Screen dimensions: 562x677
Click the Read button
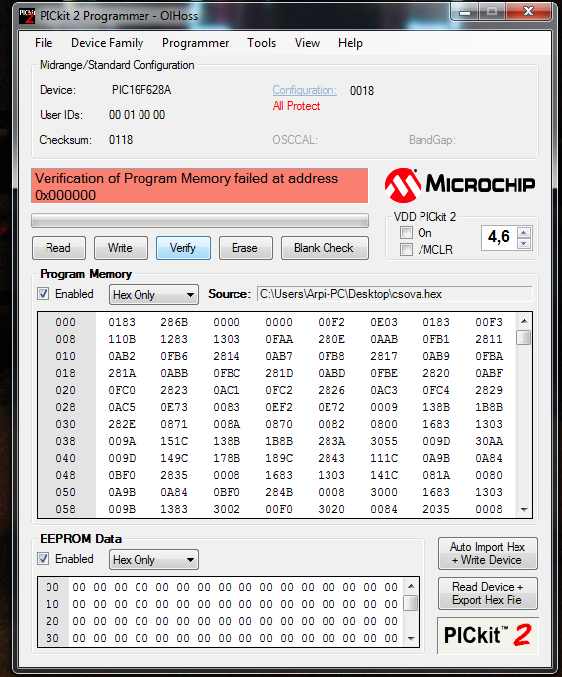pyautogui.click(x=59, y=248)
